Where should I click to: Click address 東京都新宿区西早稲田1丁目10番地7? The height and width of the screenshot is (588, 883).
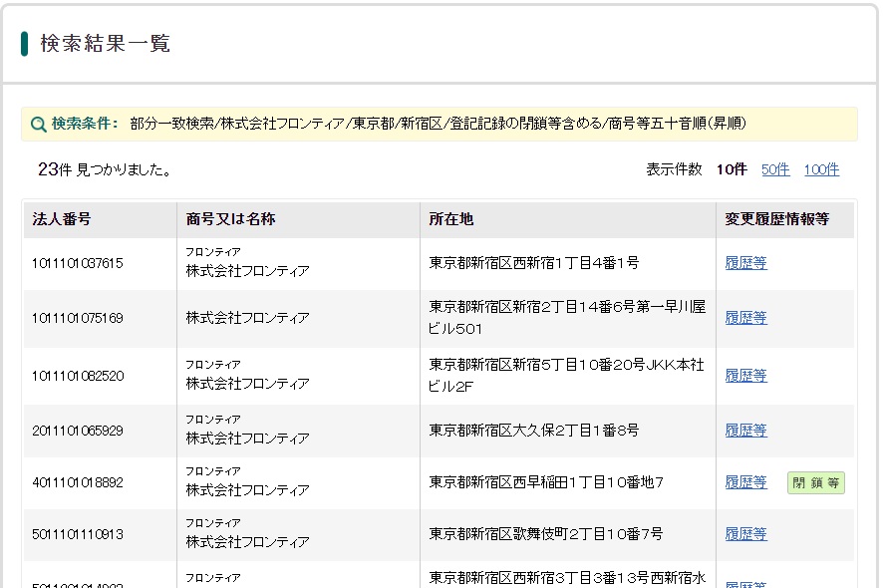(x=546, y=482)
